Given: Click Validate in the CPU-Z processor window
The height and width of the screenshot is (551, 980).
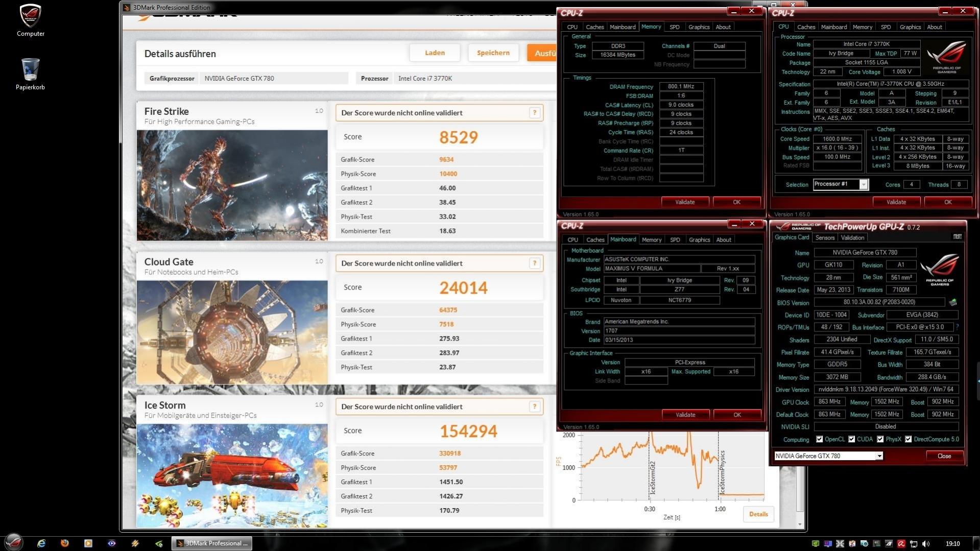Looking at the screenshot, I should coord(896,202).
